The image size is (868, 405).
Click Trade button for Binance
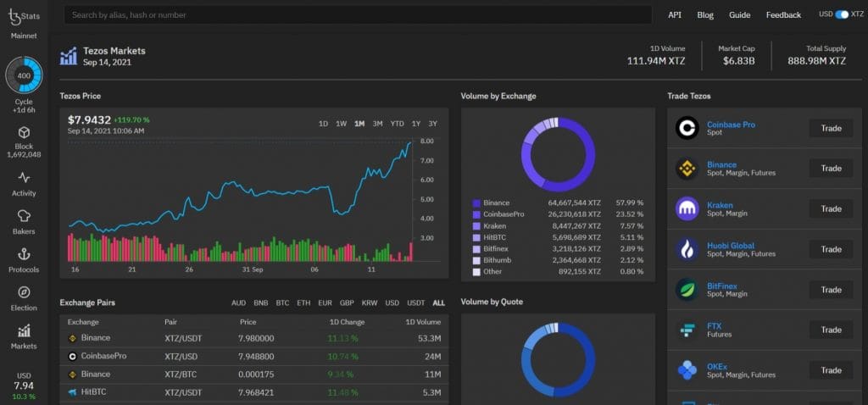831,169
